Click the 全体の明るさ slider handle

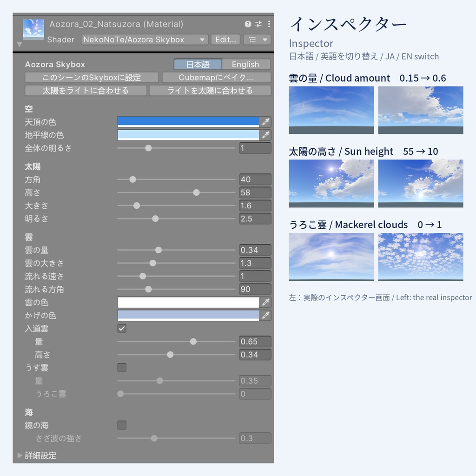(x=148, y=148)
